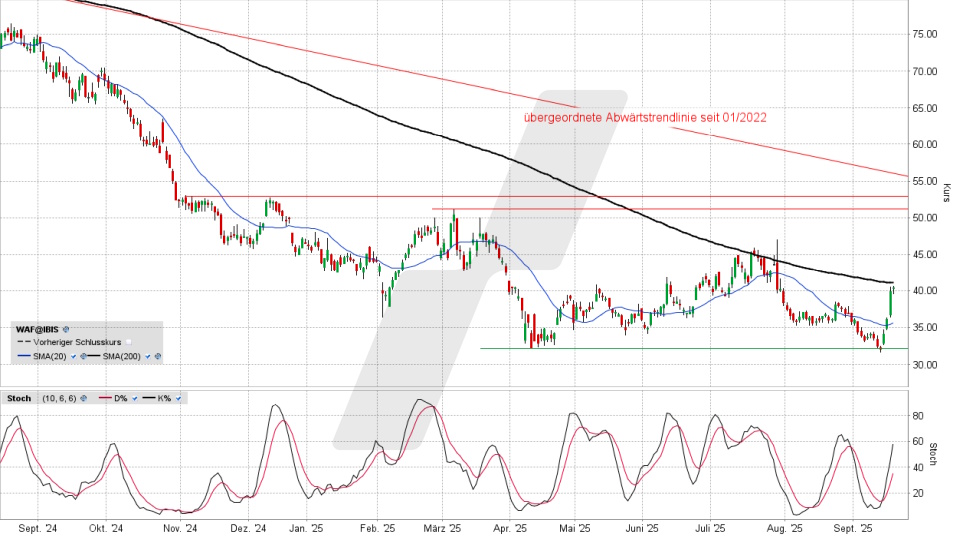
Task: Enable the Vorheriger Schlusskurs checkbox
Action: click(x=129, y=342)
